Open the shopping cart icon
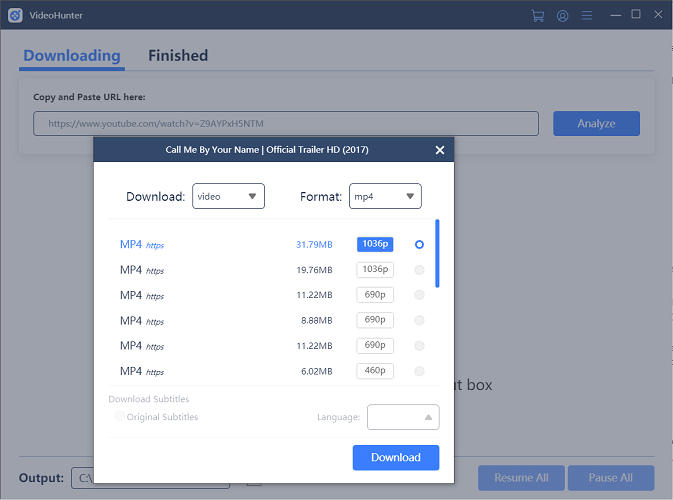Screen dimensions: 673x500 (x=537, y=15)
